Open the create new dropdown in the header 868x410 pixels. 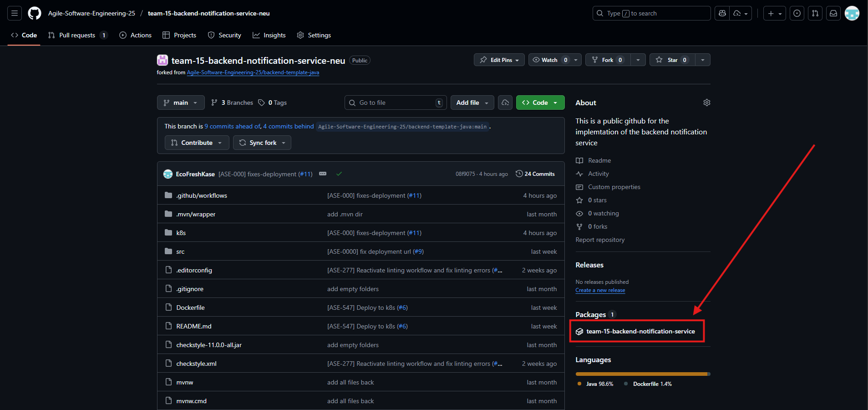[x=775, y=13]
